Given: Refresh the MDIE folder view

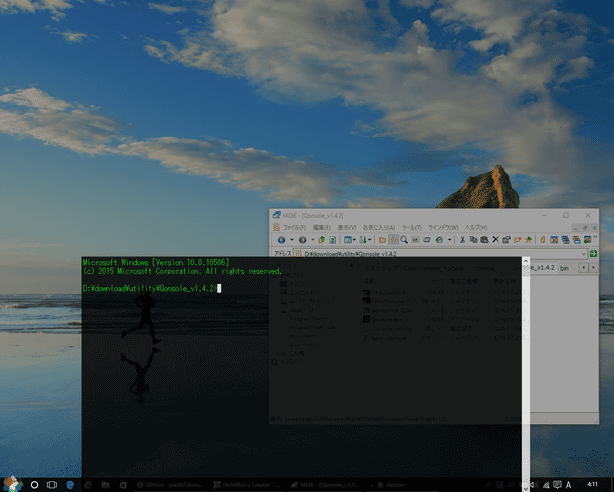Looking at the screenshot, I should [332, 240].
